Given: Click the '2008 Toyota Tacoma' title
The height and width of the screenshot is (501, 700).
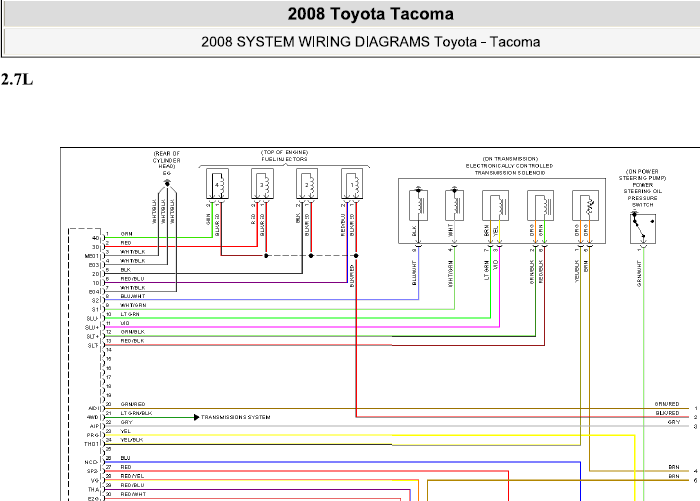Looking at the screenshot, I should [x=371, y=14].
